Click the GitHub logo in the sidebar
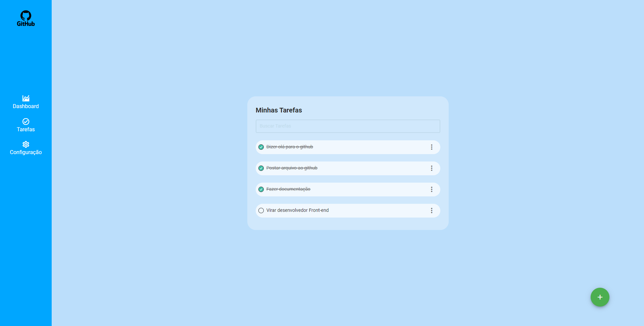 [26, 18]
